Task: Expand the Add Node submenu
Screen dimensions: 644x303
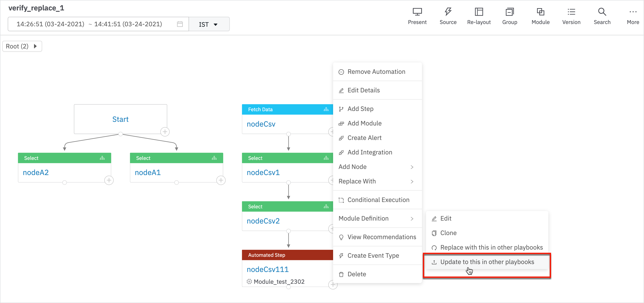Action: click(378, 167)
